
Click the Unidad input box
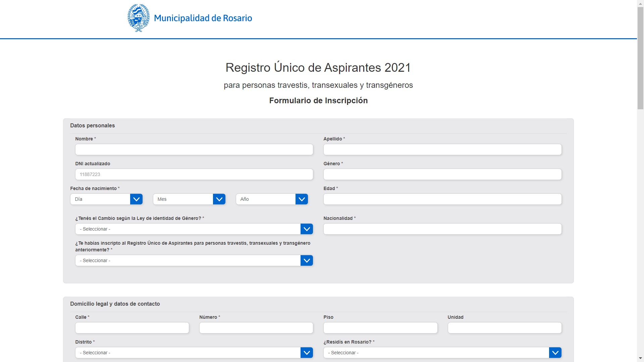tap(504, 328)
